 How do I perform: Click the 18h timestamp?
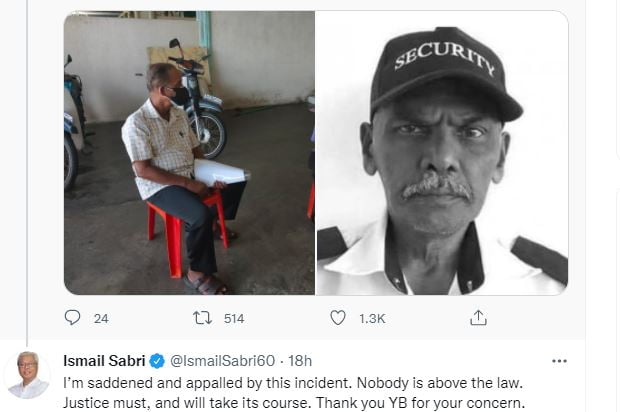click(x=299, y=361)
